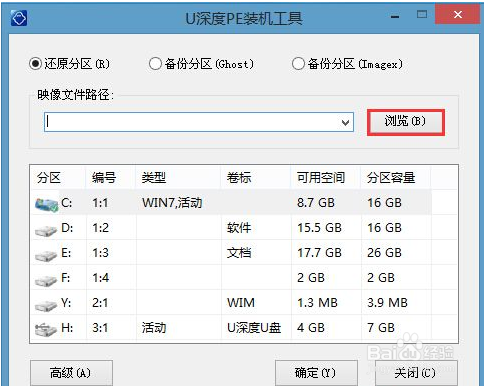Click the 26 GB capacity cell
The image size is (484, 386).
click(x=384, y=253)
